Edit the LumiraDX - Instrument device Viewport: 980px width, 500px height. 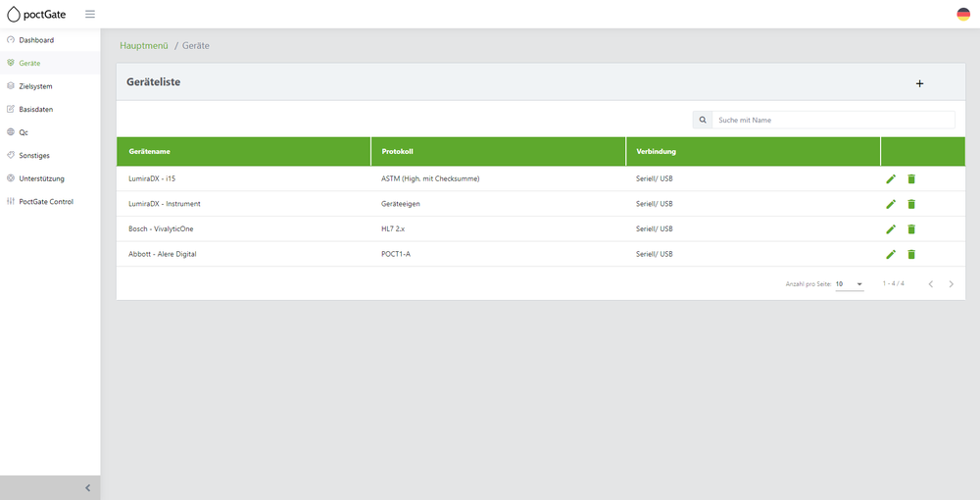891,204
